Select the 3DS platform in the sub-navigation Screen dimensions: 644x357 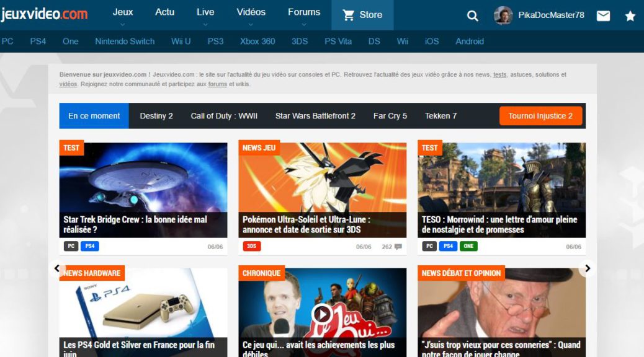pos(300,42)
